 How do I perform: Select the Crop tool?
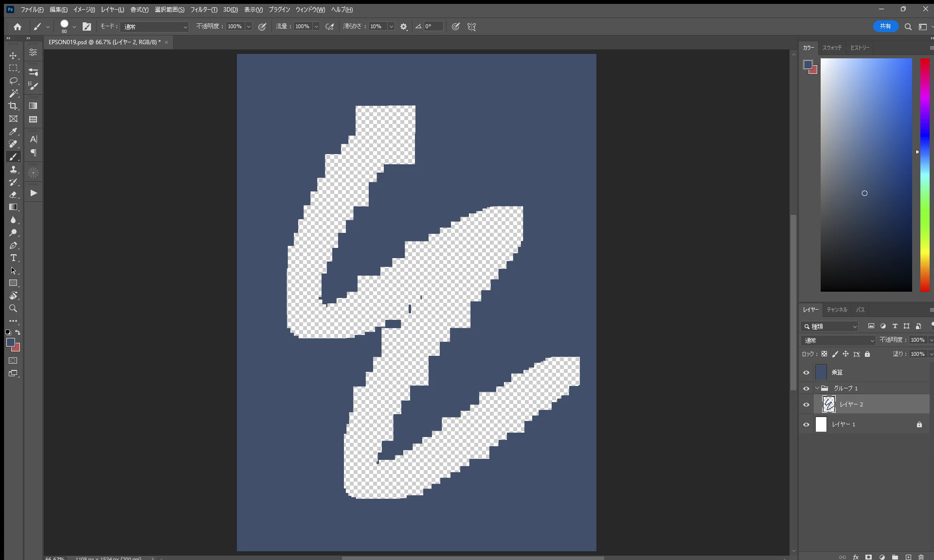coord(13,106)
